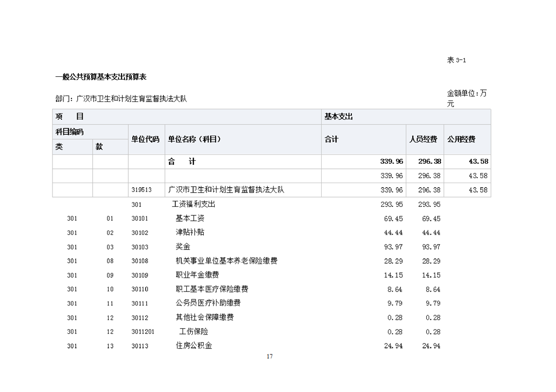Click code 30111

140,303
